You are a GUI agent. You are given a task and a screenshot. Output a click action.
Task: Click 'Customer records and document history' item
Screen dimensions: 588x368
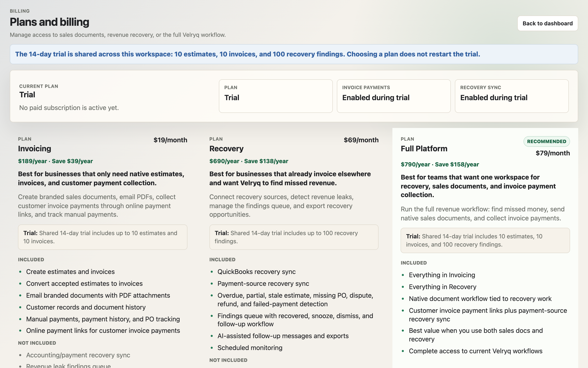[x=86, y=307]
